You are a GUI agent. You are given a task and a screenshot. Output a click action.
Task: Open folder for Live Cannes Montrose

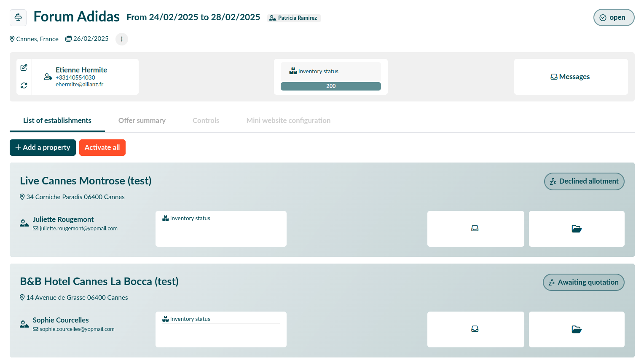click(577, 229)
